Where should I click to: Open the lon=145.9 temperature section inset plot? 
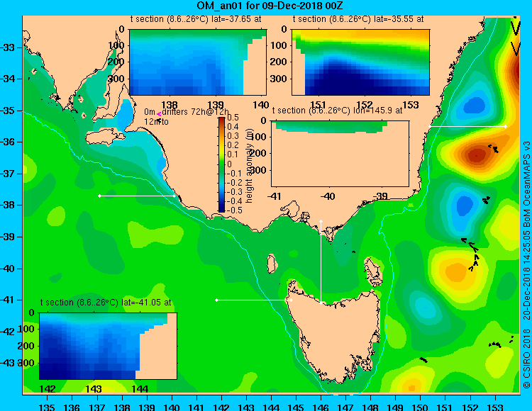tap(340, 154)
